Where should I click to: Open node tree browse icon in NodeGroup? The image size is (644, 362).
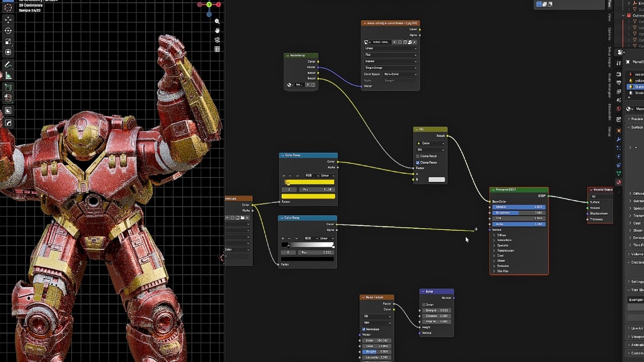tap(290, 84)
